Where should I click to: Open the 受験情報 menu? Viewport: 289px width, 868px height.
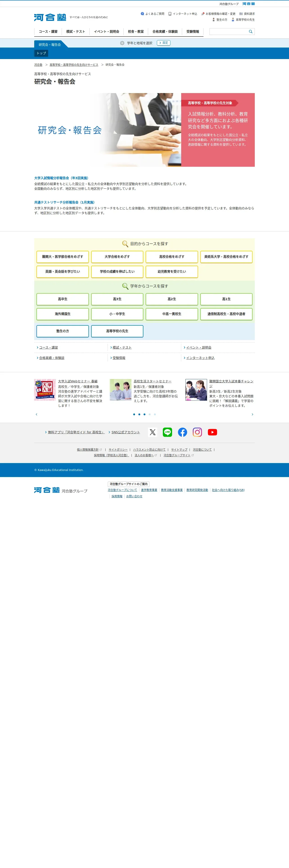(193, 32)
